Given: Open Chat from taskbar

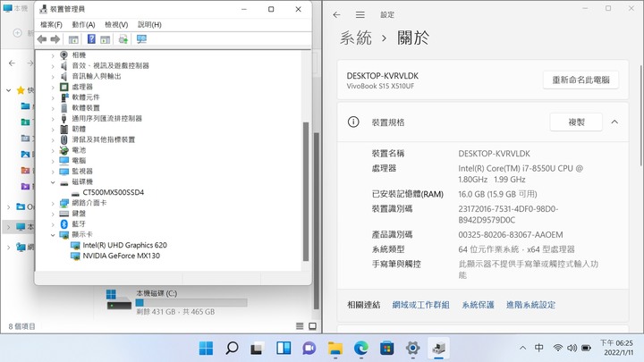Looking at the screenshot, I should coord(309,348).
